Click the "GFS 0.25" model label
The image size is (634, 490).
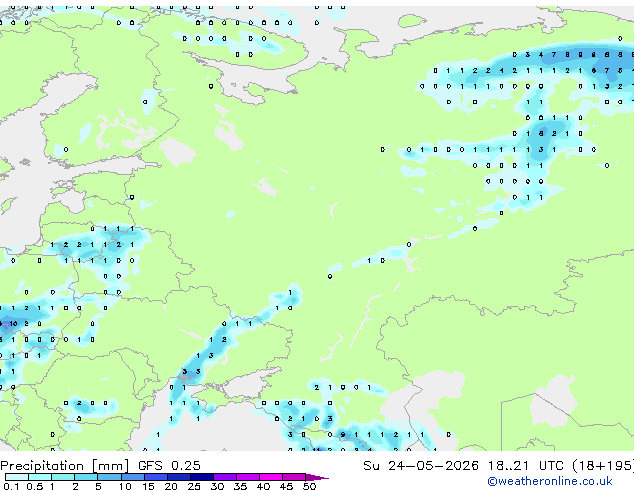[169, 466]
